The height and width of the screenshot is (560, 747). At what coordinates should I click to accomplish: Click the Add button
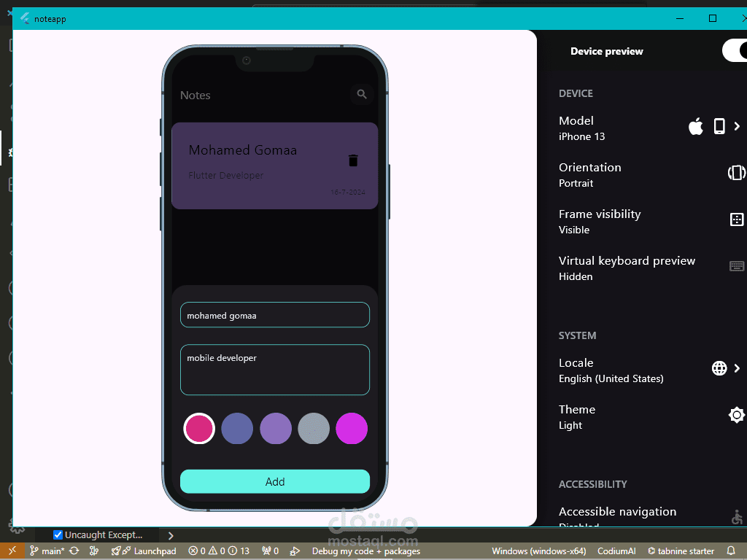click(275, 481)
